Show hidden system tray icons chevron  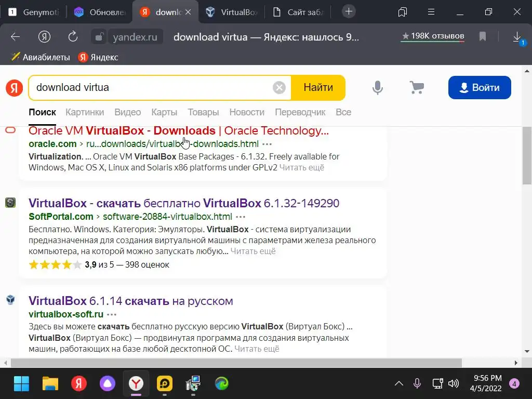click(x=399, y=384)
